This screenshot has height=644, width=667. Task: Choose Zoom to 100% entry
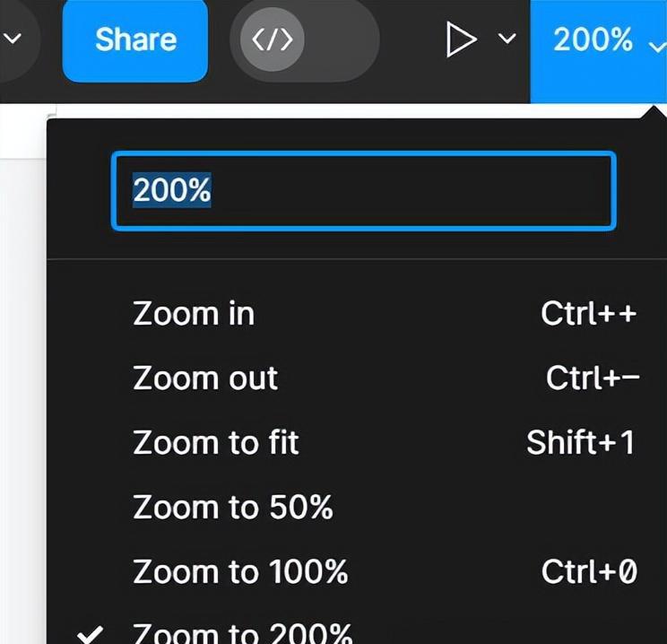[x=357, y=571]
